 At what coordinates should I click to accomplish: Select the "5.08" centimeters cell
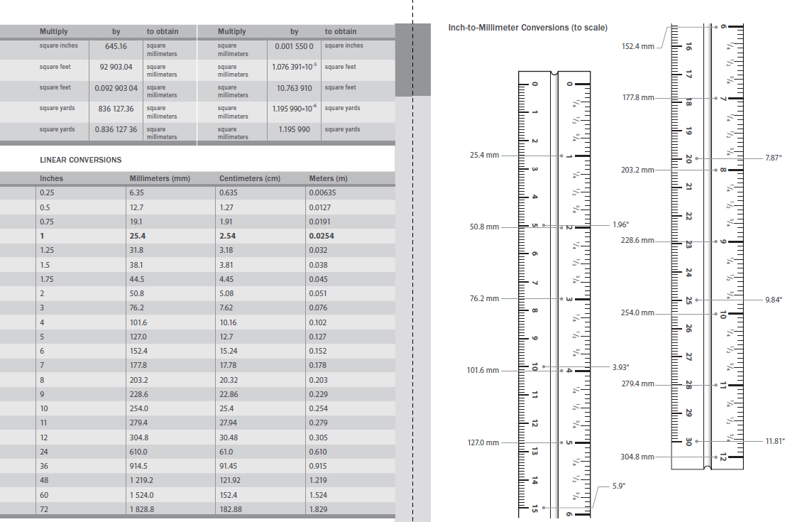coord(226,293)
